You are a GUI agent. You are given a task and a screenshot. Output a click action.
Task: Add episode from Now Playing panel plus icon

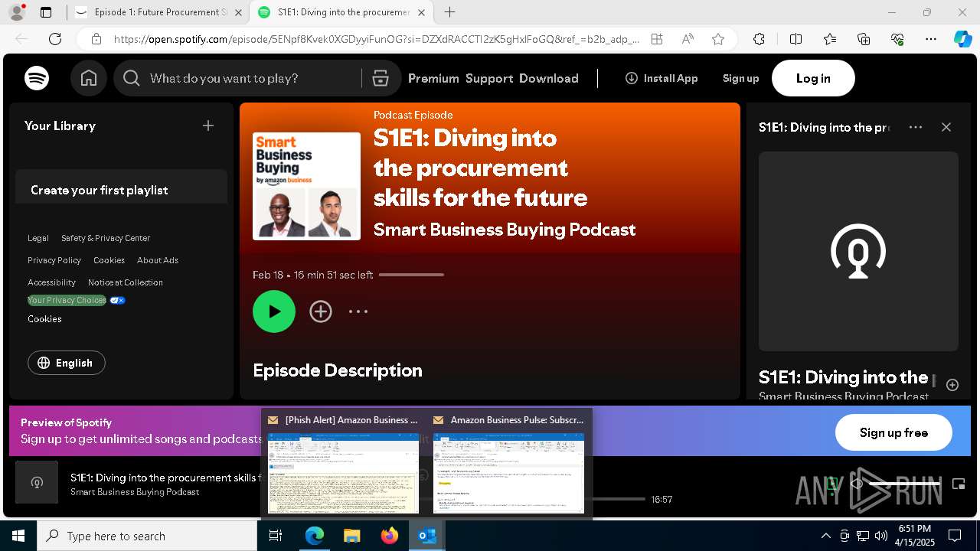952,385
